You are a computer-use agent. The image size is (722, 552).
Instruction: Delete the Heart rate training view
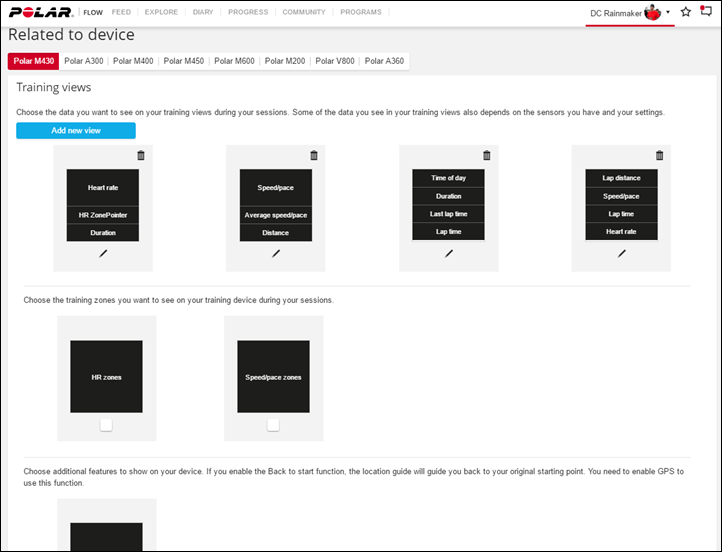tap(140, 156)
